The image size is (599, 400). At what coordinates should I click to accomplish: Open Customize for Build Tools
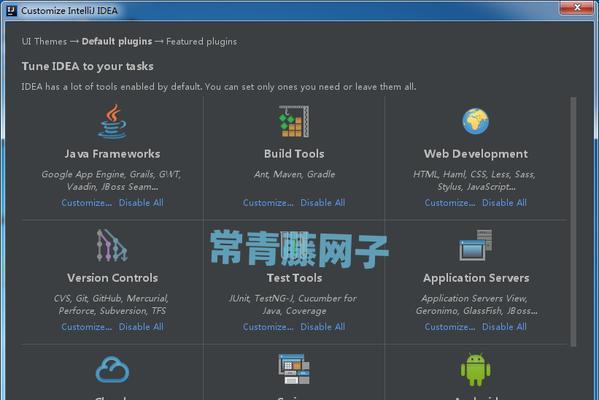(x=268, y=203)
